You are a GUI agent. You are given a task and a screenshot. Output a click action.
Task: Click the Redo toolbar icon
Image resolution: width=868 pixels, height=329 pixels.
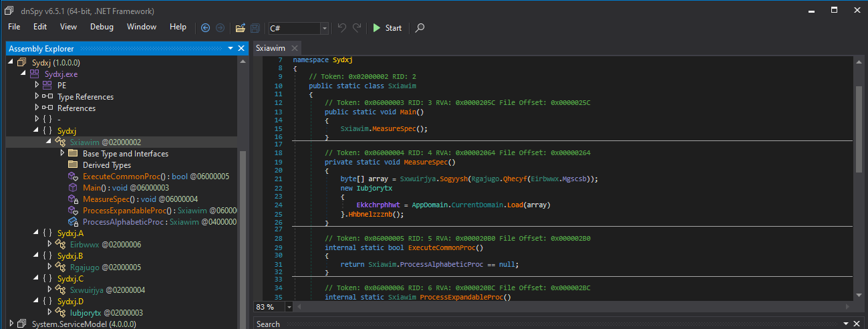pos(357,28)
